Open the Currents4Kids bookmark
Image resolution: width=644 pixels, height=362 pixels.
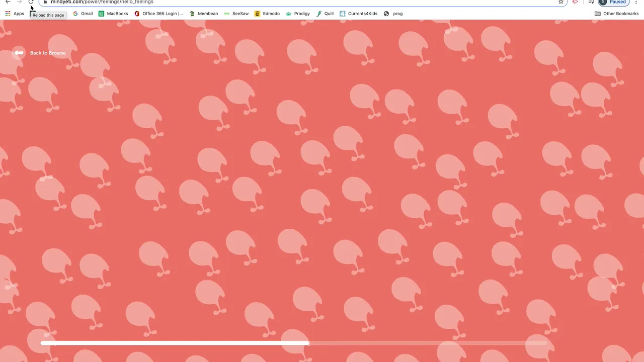[358, 14]
